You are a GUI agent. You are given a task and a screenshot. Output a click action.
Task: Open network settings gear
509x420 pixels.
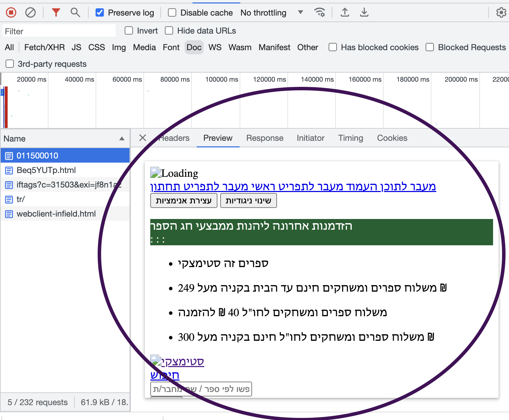pos(501,13)
